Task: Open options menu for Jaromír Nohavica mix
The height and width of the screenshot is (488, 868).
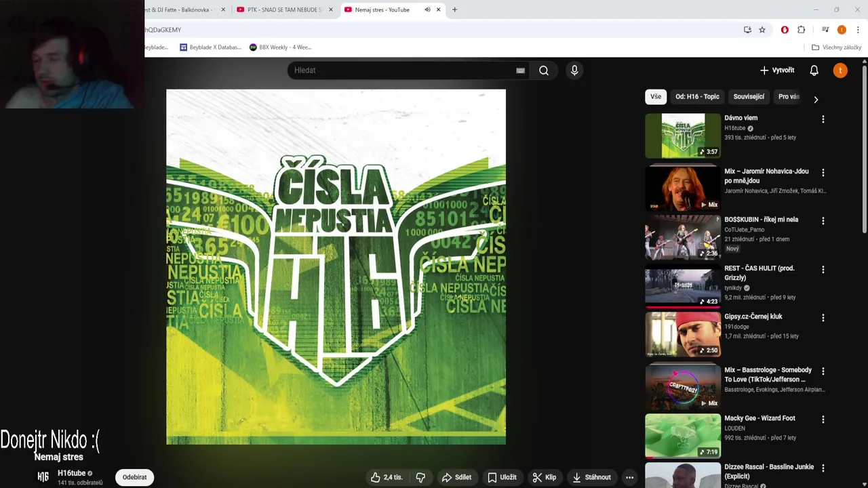Action: click(x=823, y=173)
